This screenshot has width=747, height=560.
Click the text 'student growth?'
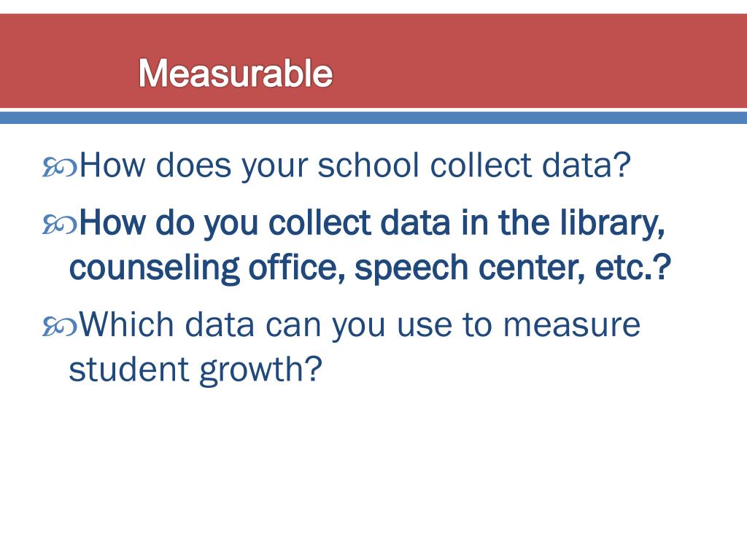coord(196,370)
